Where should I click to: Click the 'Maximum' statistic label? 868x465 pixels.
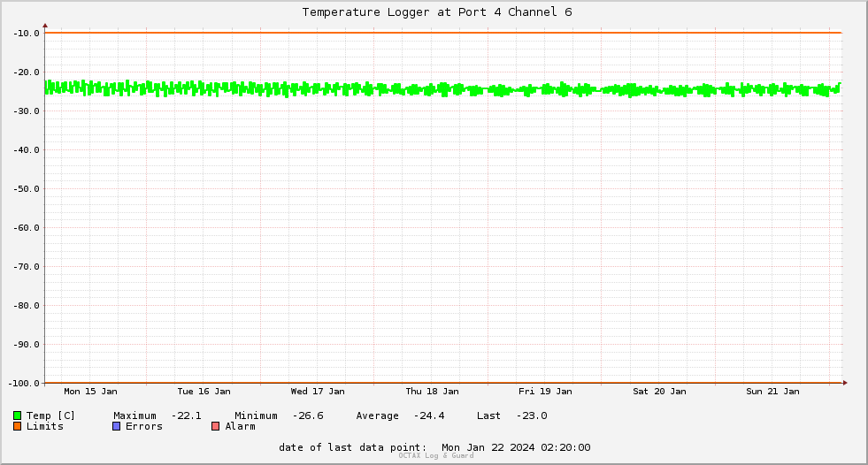[134, 415]
